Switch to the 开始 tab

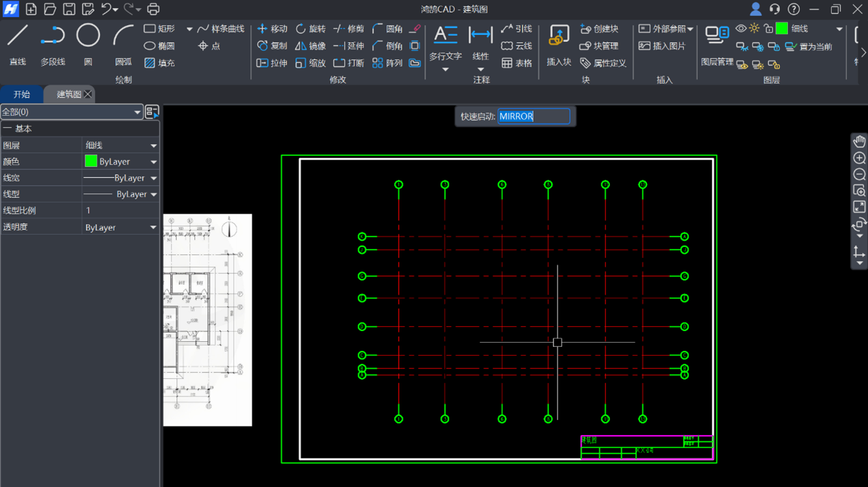pyautogui.click(x=22, y=94)
